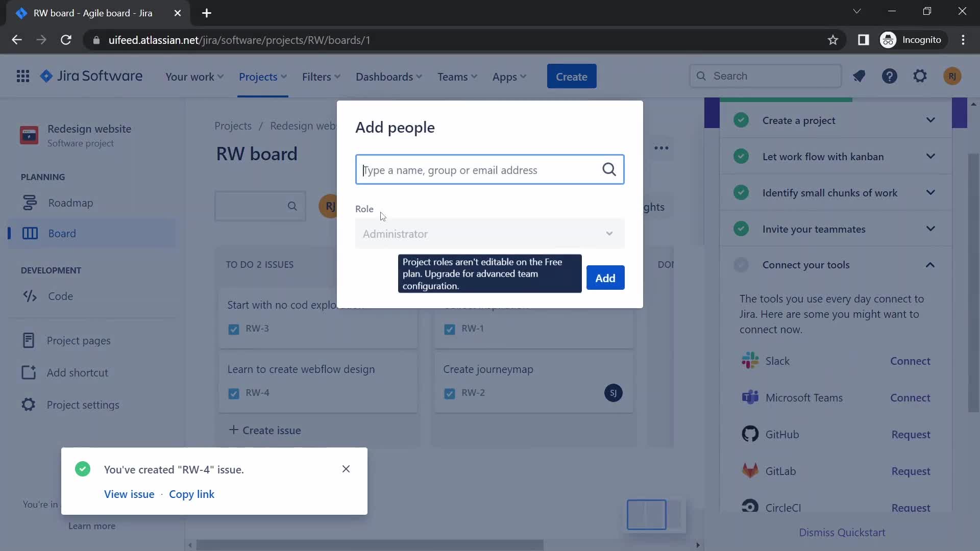Click the search magnifier icon on board
The height and width of the screenshot is (551, 980).
point(292,206)
